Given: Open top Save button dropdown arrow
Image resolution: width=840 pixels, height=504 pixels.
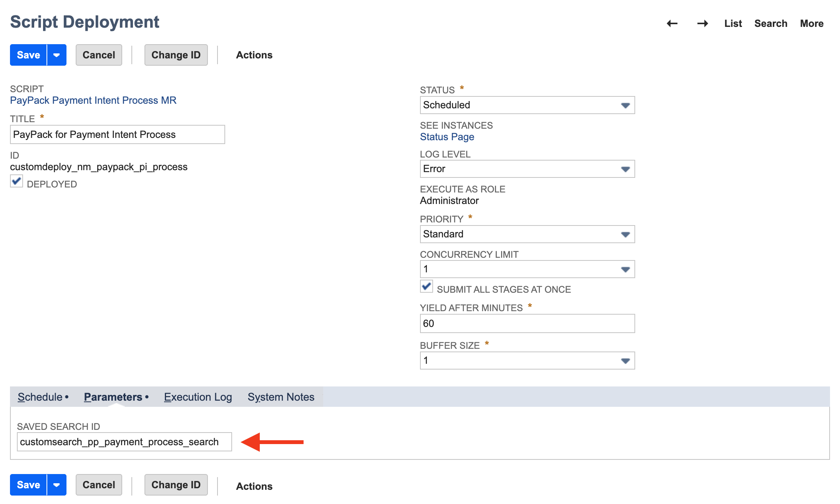Looking at the screenshot, I should (x=56, y=55).
